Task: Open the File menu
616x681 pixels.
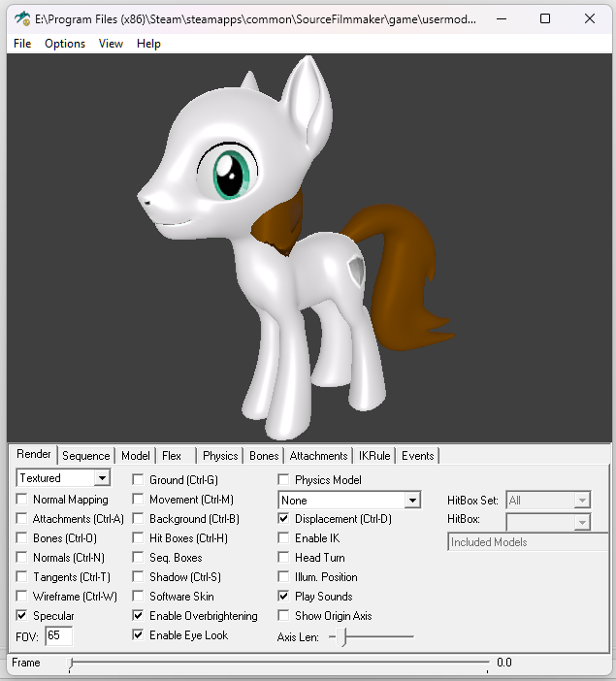Action: 22,44
